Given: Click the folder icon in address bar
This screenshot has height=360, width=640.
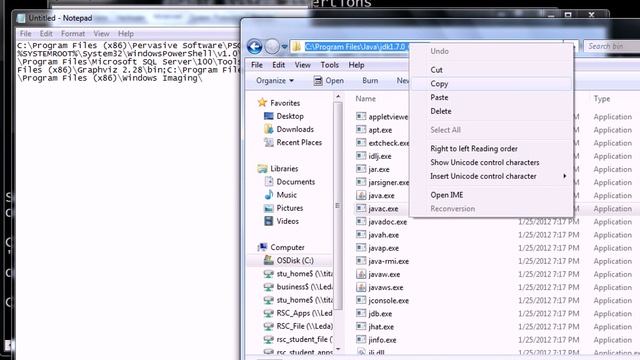Looking at the screenshot, I should pyautogui.click(x=297, y=47).
